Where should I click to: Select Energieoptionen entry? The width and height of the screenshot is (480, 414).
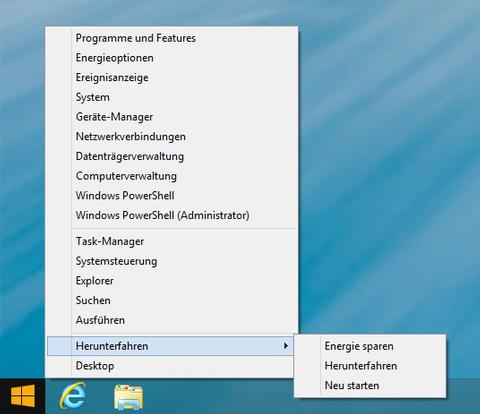(171, 58)
